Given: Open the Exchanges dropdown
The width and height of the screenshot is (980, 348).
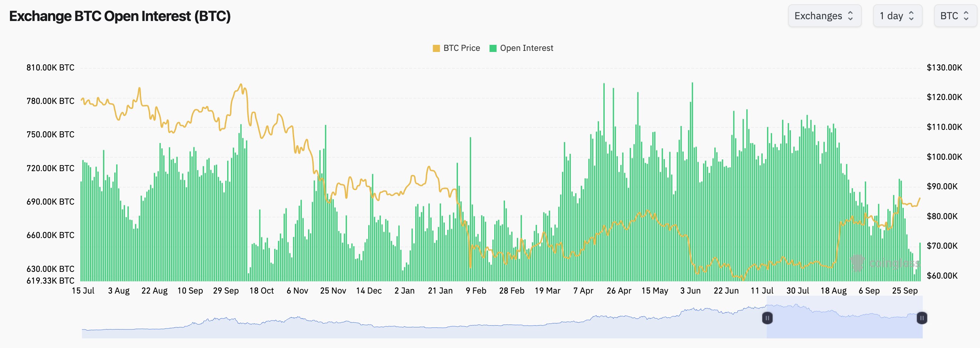Looking at the screenshot, I should pos(824,16).
